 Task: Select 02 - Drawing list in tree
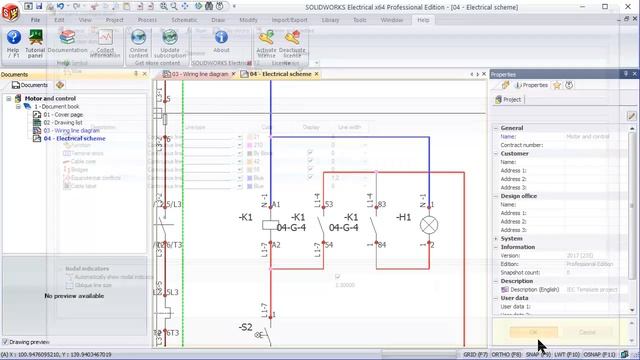[63, 122]
